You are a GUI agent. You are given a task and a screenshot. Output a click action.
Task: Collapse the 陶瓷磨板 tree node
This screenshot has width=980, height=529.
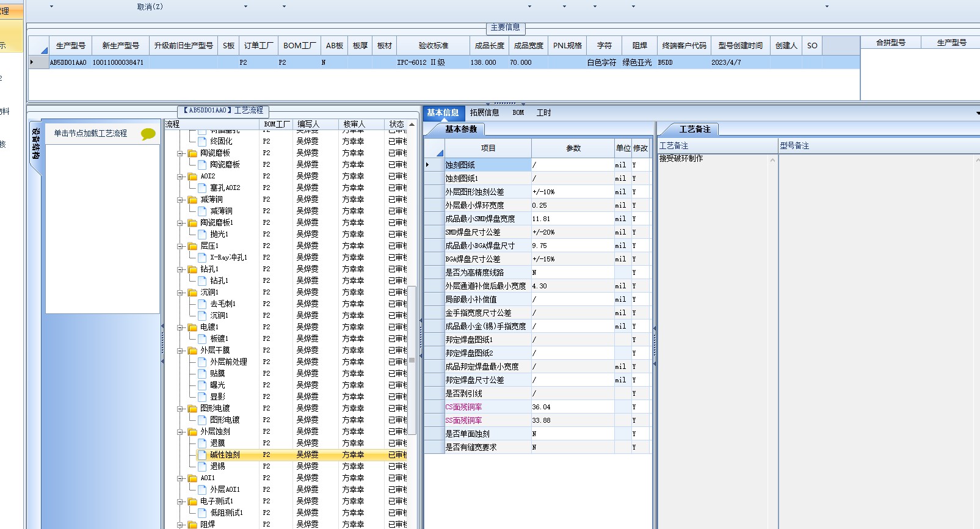tap(180, 153)
